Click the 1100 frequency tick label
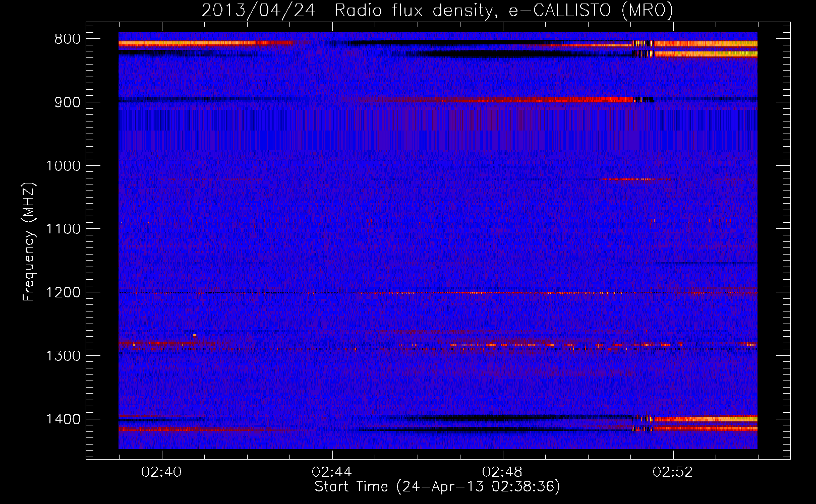This screenshot has height=504, width=816. click(x=63, y=229)
